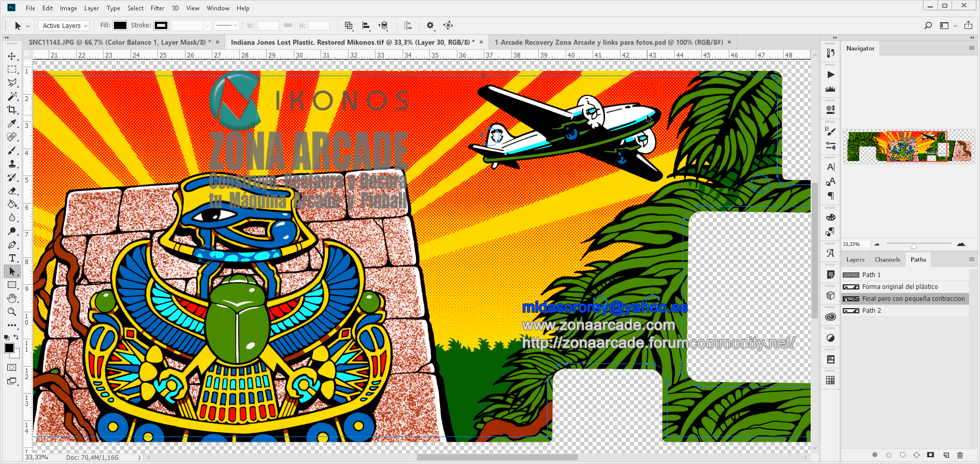980x464 pixels.
Task: Click the Search magnifier icon top right
Action: [928, 25]
